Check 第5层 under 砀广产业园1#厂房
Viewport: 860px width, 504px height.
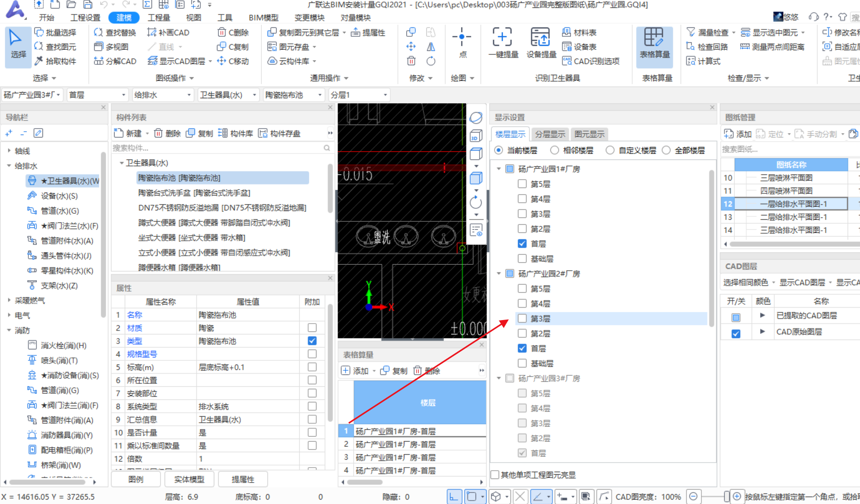click(x=522, y=184)
